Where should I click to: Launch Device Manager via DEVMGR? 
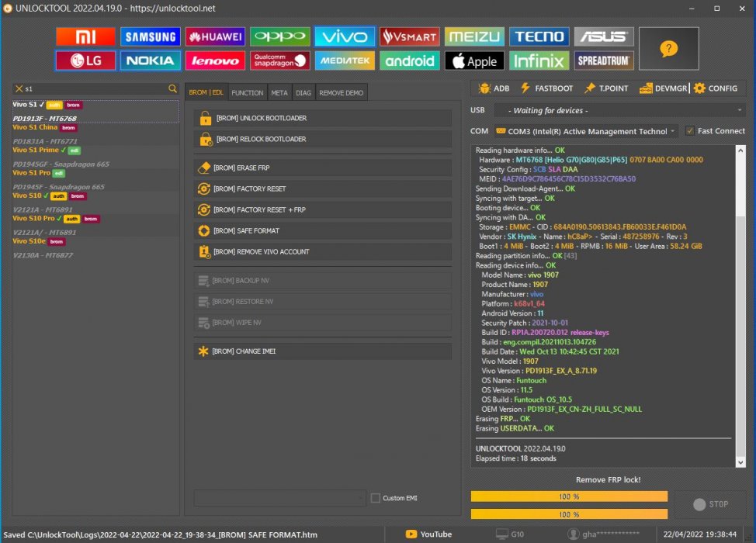pyautogui.click(x=664, y=88)
